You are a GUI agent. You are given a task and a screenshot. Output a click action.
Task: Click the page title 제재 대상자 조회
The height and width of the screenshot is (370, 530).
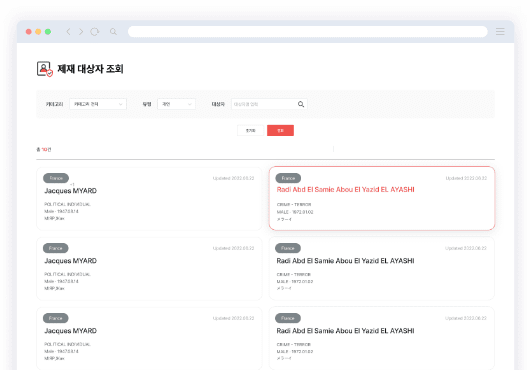(90, 69)
